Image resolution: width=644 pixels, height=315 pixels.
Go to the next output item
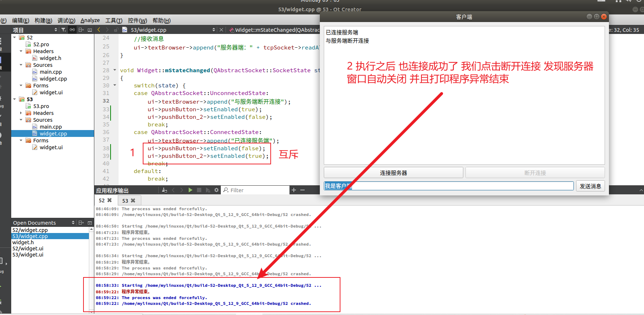pos(181,190)
